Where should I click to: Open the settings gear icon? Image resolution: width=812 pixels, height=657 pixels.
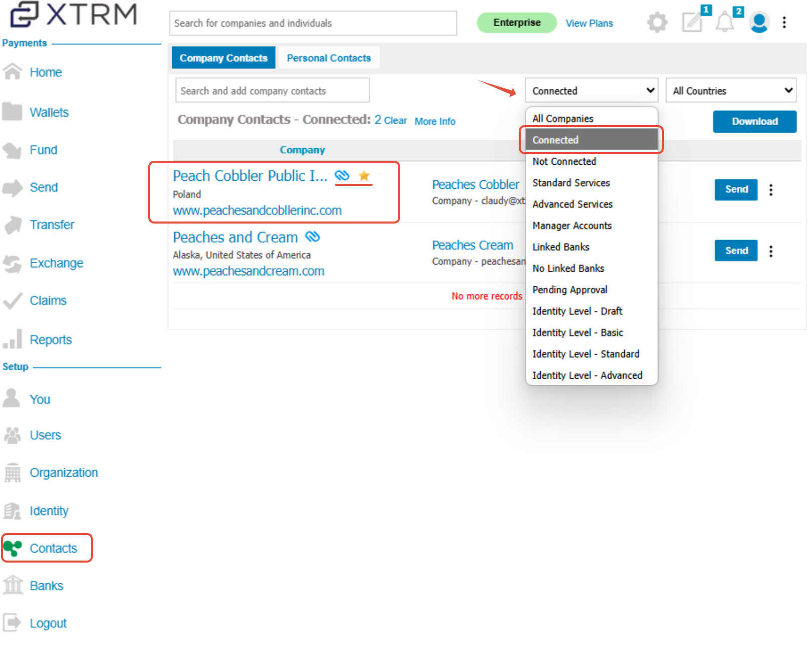tap(657, 23)
